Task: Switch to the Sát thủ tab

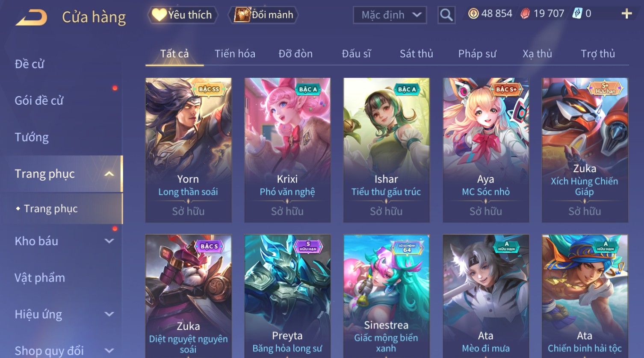Action: click(x=417, y=54)
